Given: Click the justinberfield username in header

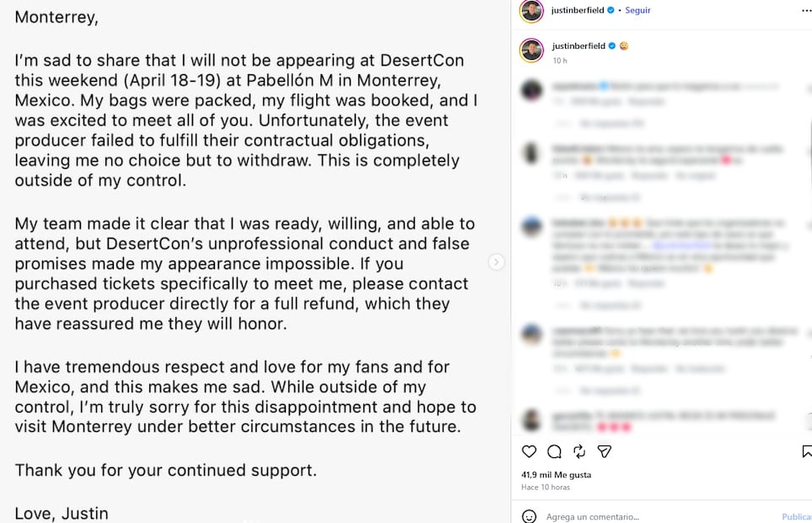Looking at the screenshot, I should point(578,10).
